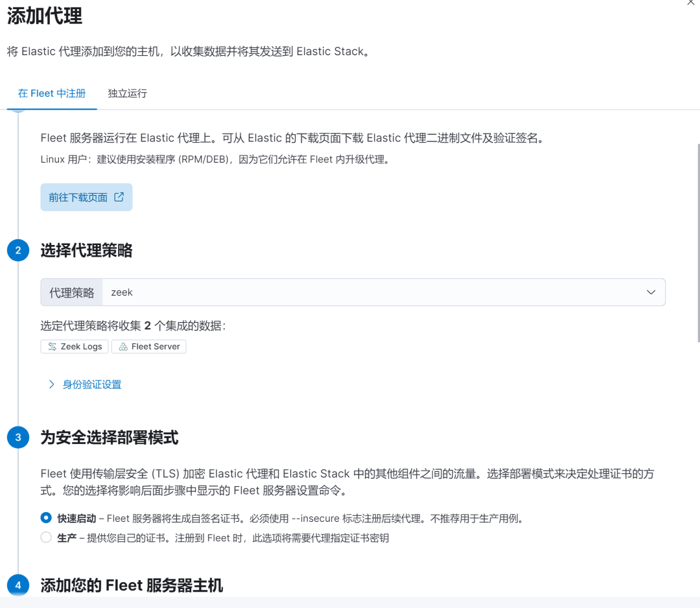Switch to the 独立运行 tab
Image resolution: width=700 pixels, height=608 pixels.
point(127,93)
